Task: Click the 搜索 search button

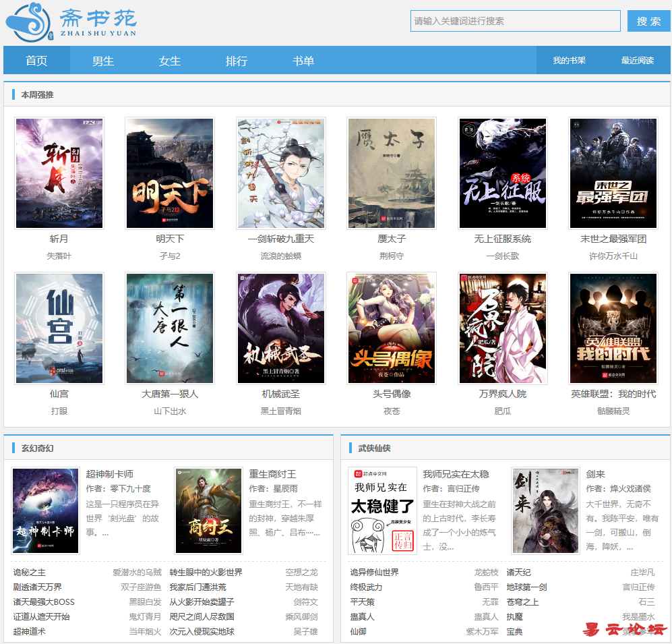Action: coord(648,21)
